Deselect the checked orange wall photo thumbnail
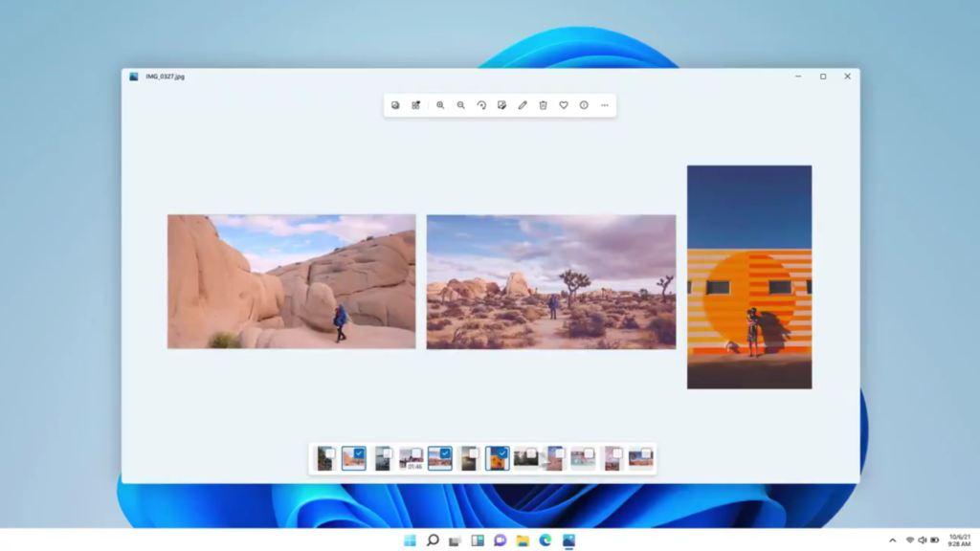Image resolution: width=980 pixels, height=551 pixels. 501,452
